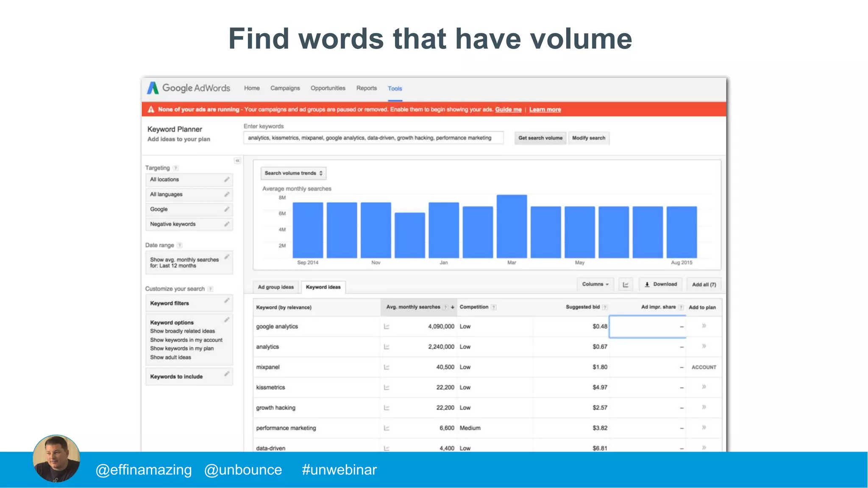Edit Negative keywords via pencil icon

[x=227, y=224]
